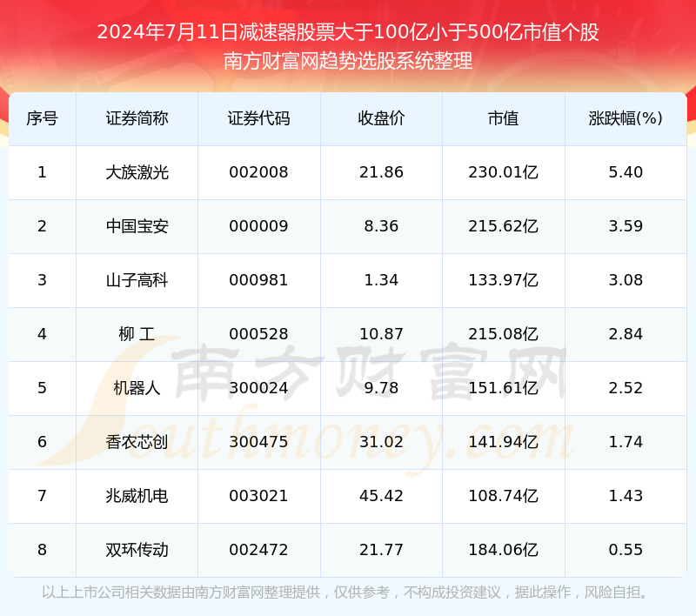Click the market value '141.94亿'
This screenshot has height=616, width=696.
pyautogui.click(x=504, y=442)
